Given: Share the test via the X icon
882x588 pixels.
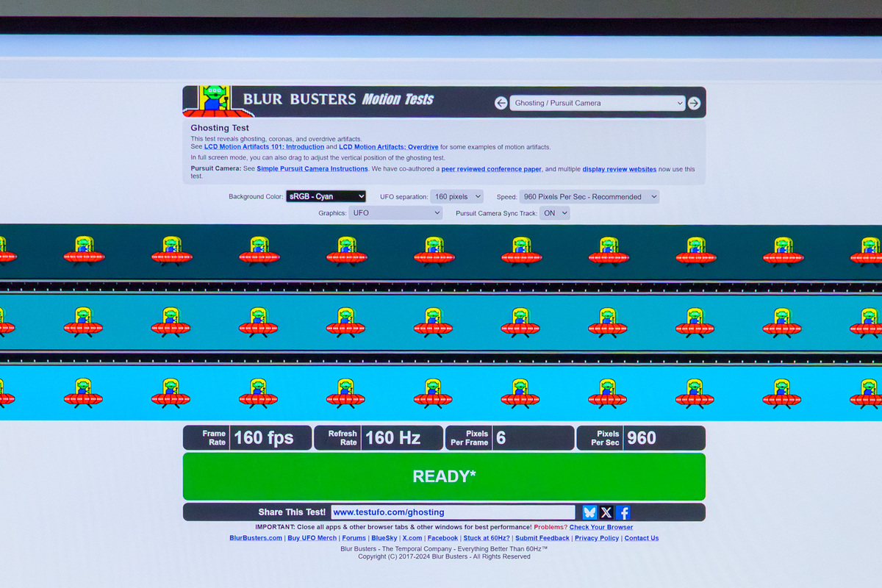Looking at the screenshot, I should point(606,512).
